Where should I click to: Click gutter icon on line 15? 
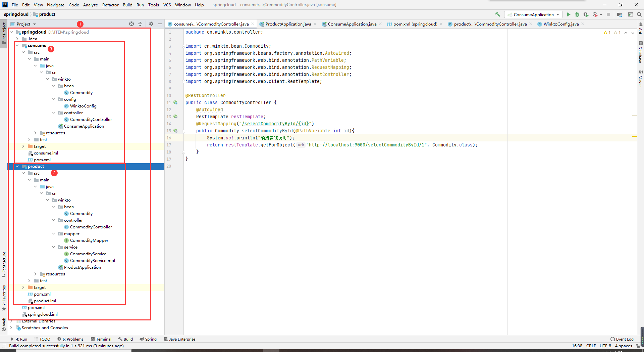[175, 131]
